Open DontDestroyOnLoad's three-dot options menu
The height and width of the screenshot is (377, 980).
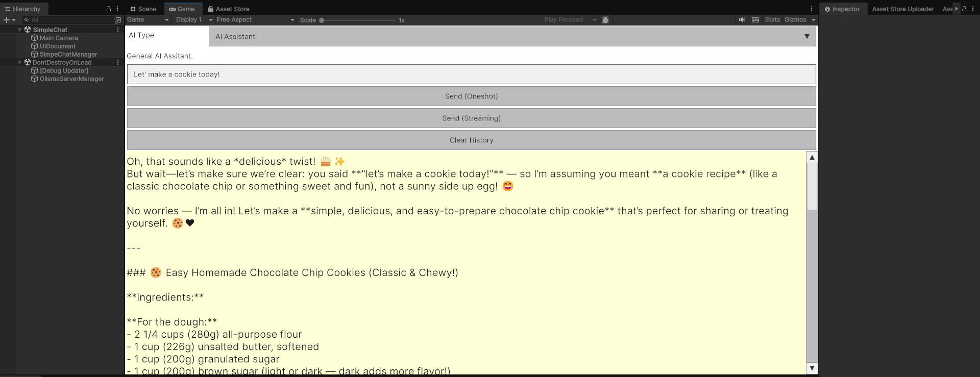(118, 62)
